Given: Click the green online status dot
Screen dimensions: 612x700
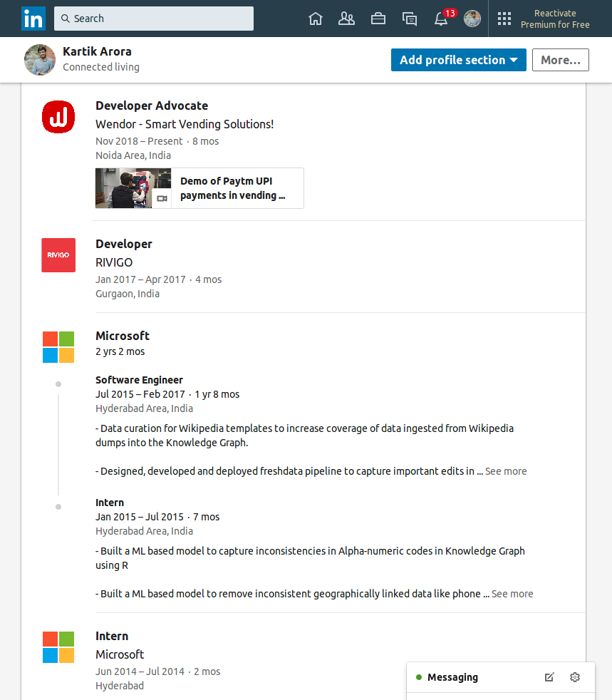Looking at the screenshot, I should [419, 677].
